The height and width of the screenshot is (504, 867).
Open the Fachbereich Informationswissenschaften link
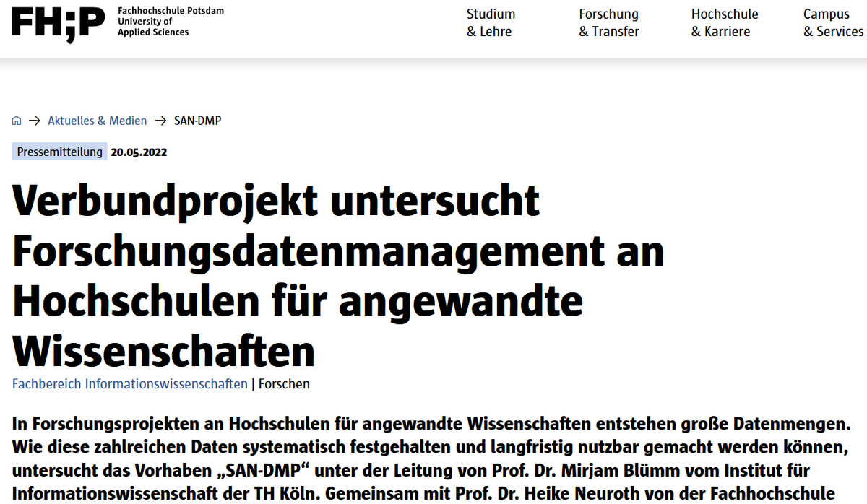pos(129,383)
